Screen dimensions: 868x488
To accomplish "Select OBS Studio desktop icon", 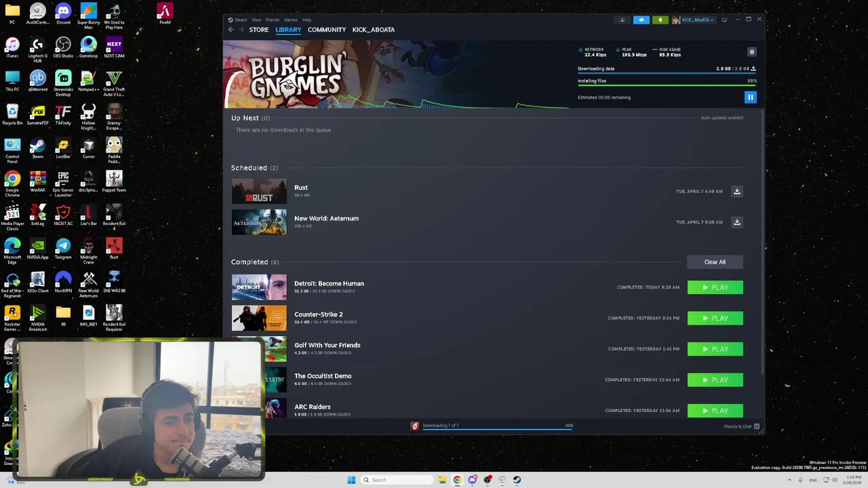I will (63, 47).
